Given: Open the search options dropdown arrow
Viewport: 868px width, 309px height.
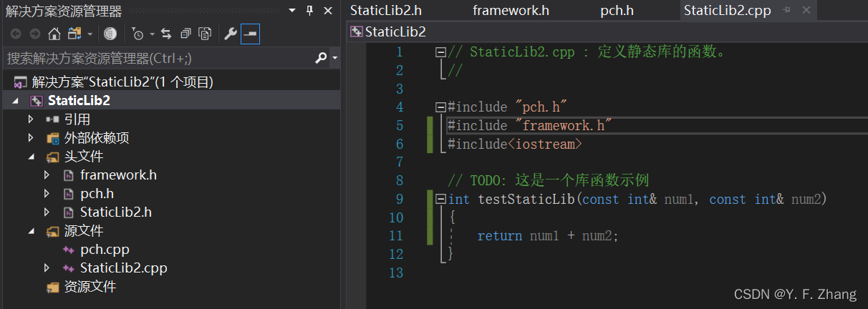Looking at the screenshot, I should pos(334,59).
